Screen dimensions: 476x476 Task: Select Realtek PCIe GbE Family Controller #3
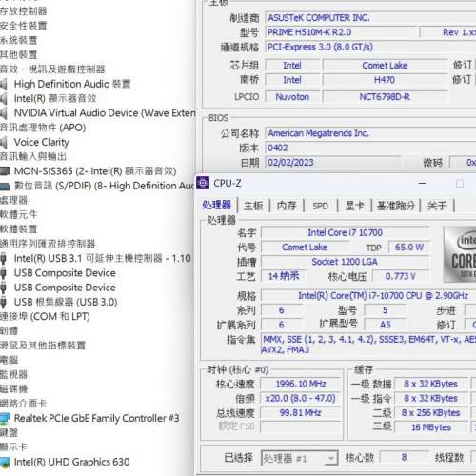(x=97, y=419)
